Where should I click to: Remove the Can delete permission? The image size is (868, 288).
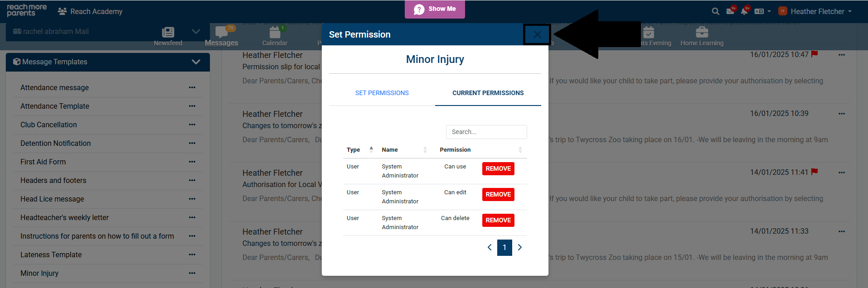(x=498, y=220)
